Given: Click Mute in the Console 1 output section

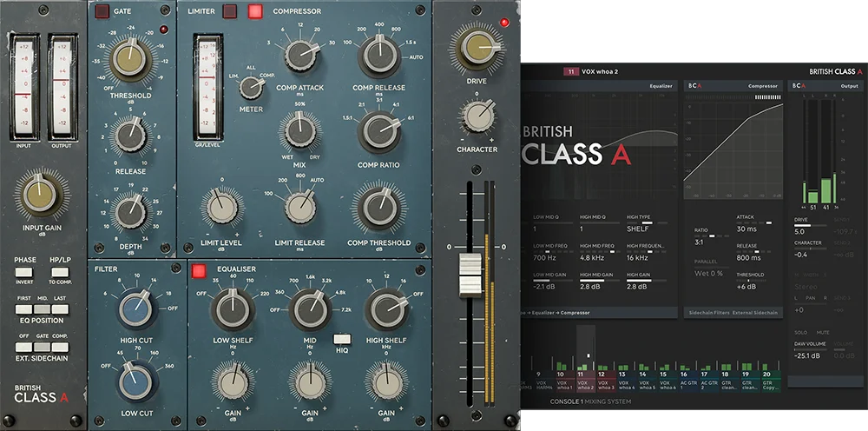Looking at the screenshot, I should (823, 333).
